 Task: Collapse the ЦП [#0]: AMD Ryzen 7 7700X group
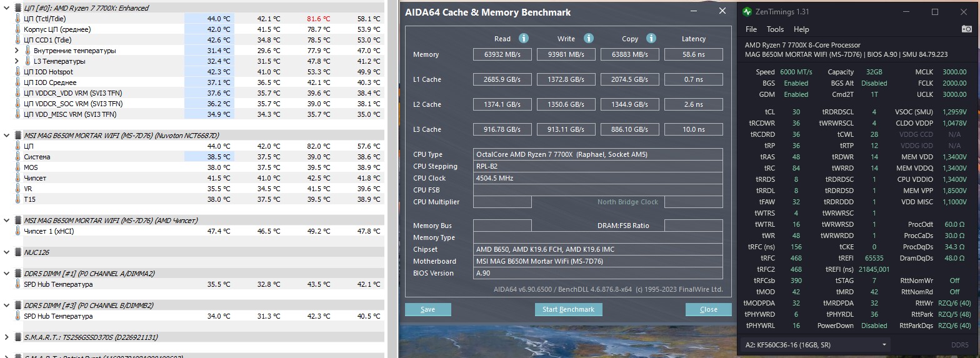[7, 8]
